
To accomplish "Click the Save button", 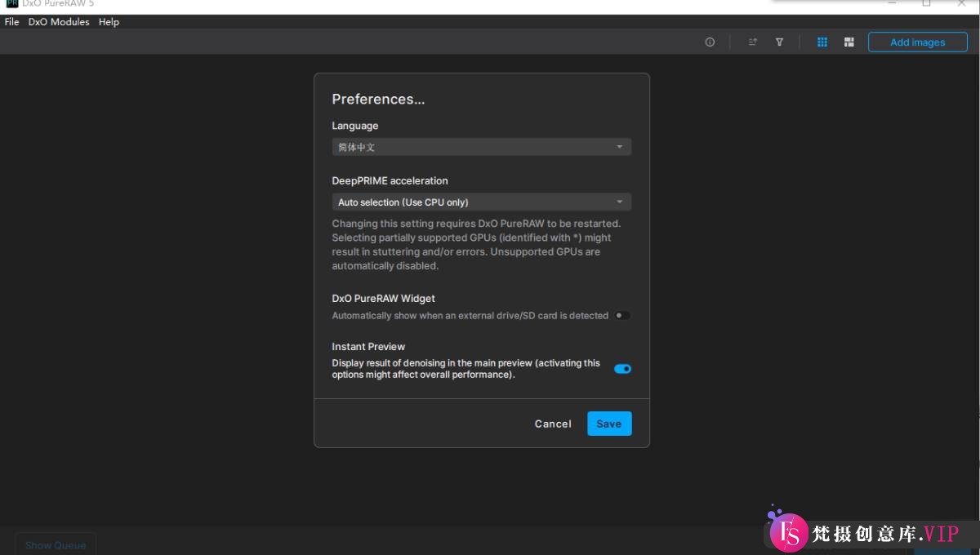I will point(609,424).
